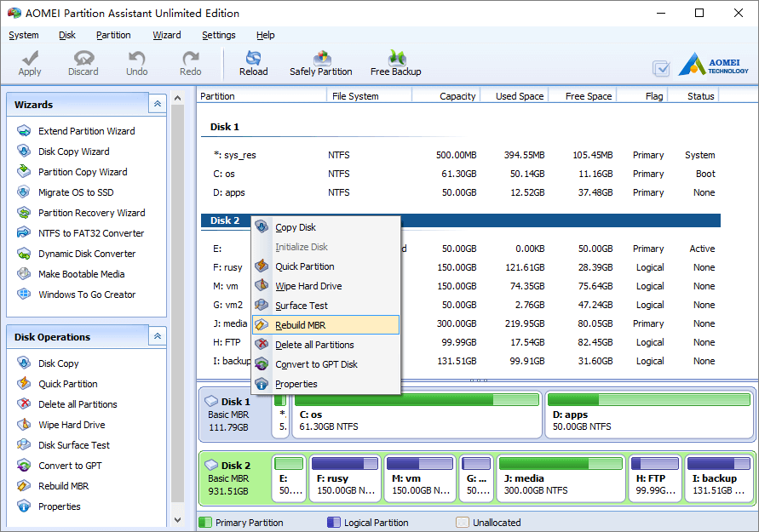Open Properties in Disk Operations panel
Screen dimensions: 759x532
coord(59,506)
